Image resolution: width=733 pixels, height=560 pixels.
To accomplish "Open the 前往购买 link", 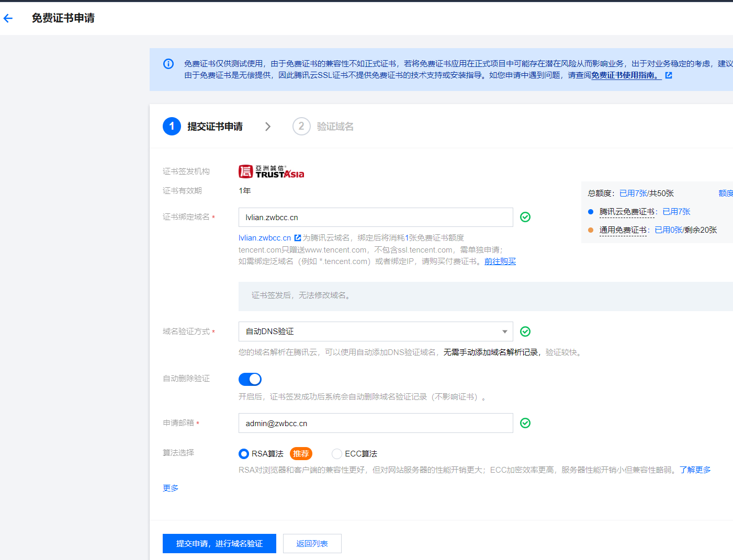I will (500, 261).
